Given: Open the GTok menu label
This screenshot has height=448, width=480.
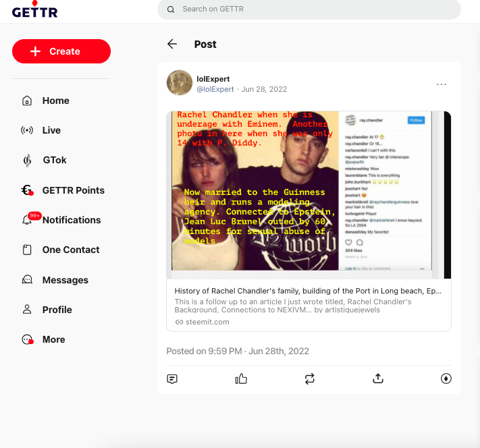Looking at the screenshot, I should click(55, 160).
